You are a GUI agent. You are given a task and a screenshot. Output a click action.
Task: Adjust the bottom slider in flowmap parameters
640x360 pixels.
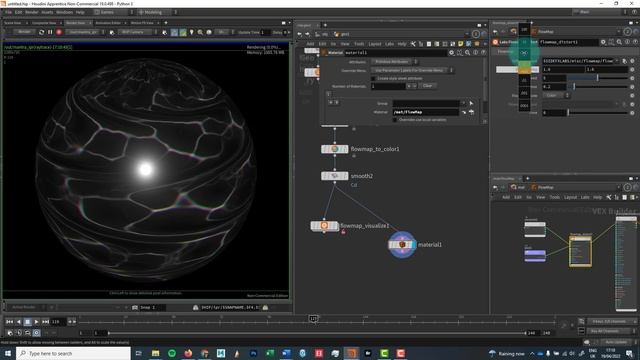pyautogui.click(x=598, y=113)
